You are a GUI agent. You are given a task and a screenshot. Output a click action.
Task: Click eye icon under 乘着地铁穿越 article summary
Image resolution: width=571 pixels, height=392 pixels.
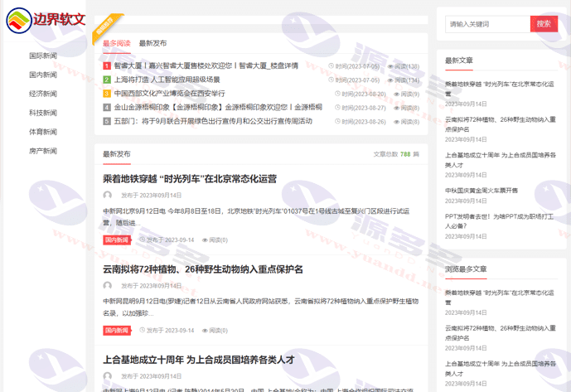(205, 240)
